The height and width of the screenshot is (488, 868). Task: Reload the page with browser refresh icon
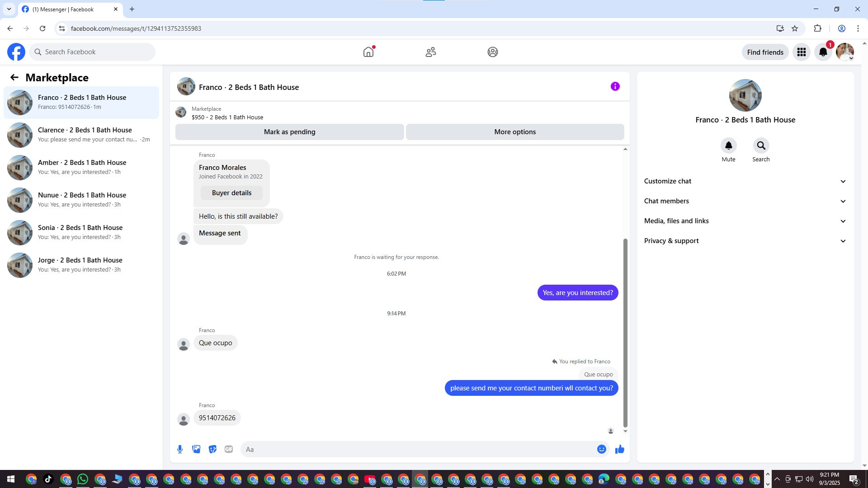click(42, 28)
